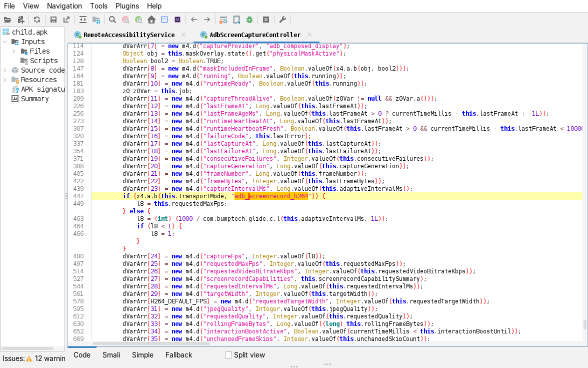Image resolution: width=588 pixels, height=368 pixels.
Task: Click the Reload files icon
Action: pos(37,20)
